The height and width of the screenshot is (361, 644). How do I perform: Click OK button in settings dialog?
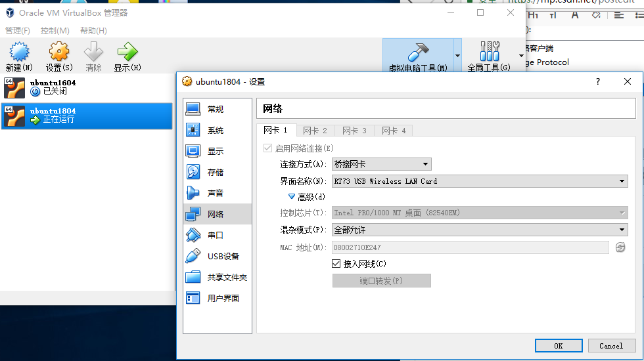pyautogui.click(x=559, y=346)
